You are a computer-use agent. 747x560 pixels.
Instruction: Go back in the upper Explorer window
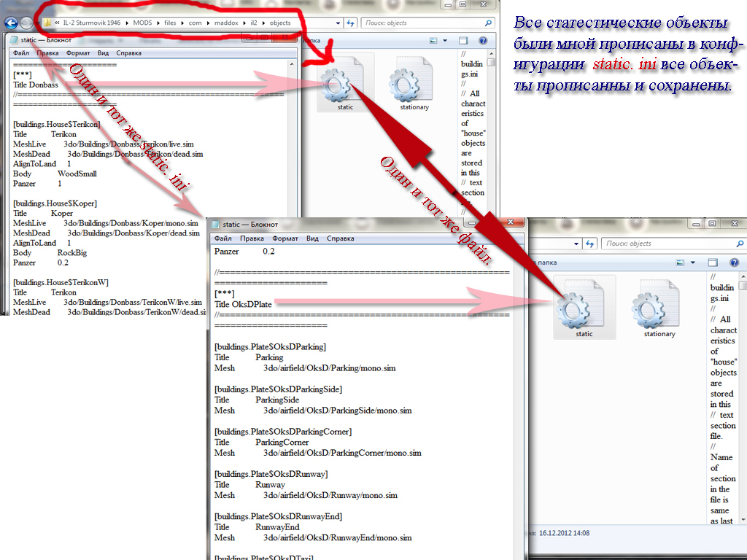coord(11,23)
